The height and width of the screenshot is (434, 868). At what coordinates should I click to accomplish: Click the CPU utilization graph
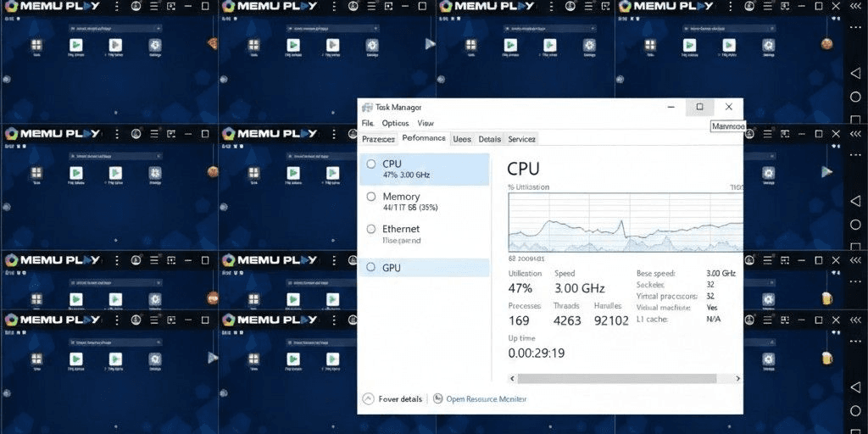626,223
